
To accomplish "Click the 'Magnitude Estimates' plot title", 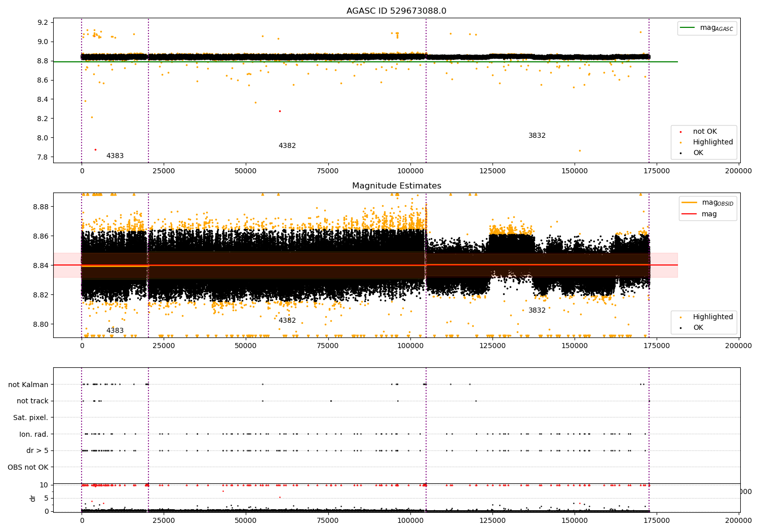I will (x=397, y=186).
